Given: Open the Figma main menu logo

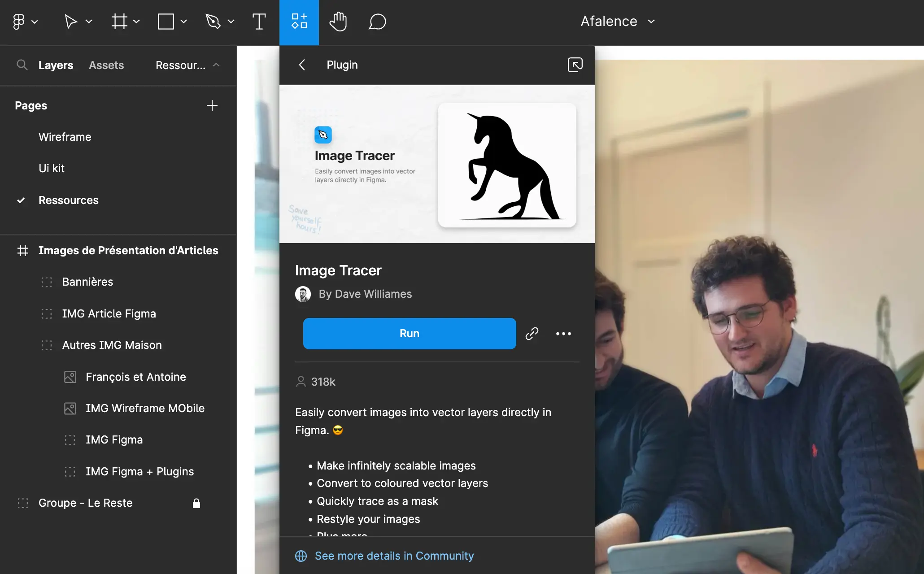Looking at the screenshot, I should click(x=18, y=22).
